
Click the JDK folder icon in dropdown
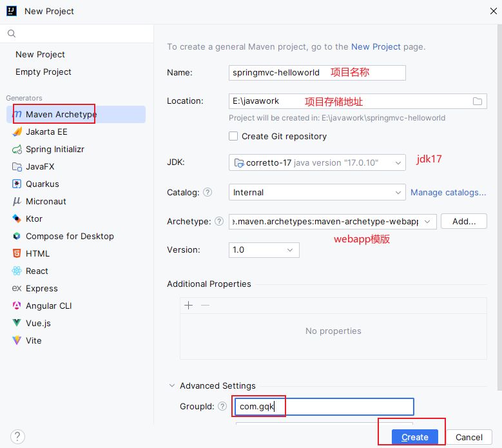pos(239,162)
